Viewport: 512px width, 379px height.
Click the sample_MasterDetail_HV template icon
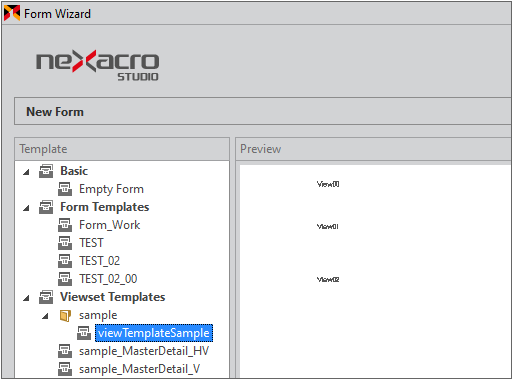point(65,351)
